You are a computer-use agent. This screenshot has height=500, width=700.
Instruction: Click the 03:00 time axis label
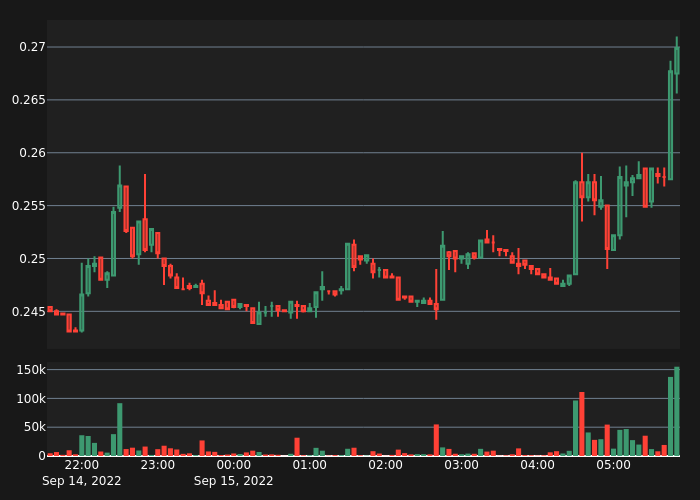coord(462,465)
